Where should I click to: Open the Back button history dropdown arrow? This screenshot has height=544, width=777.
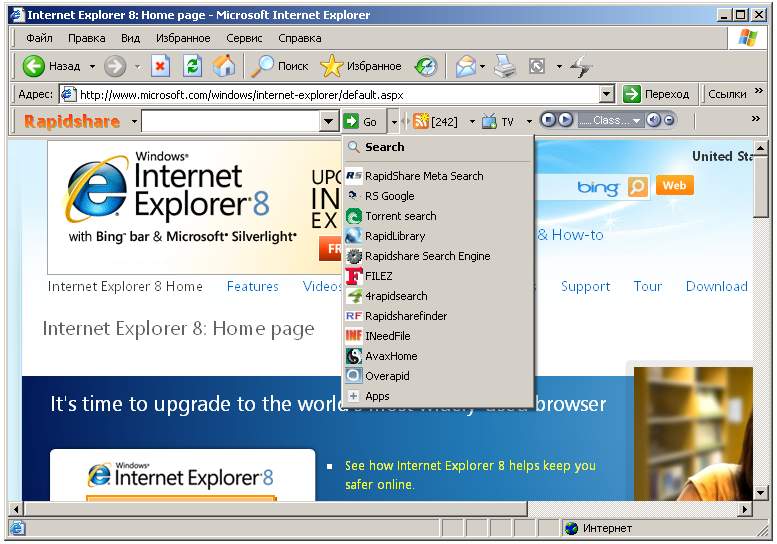92,66
